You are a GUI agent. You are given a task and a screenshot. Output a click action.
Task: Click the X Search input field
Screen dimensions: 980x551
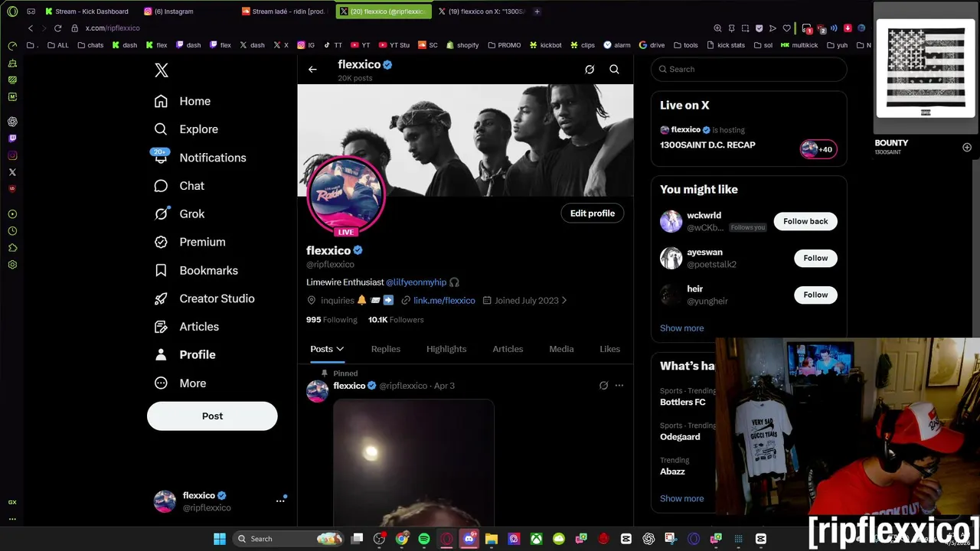point(749,70)
